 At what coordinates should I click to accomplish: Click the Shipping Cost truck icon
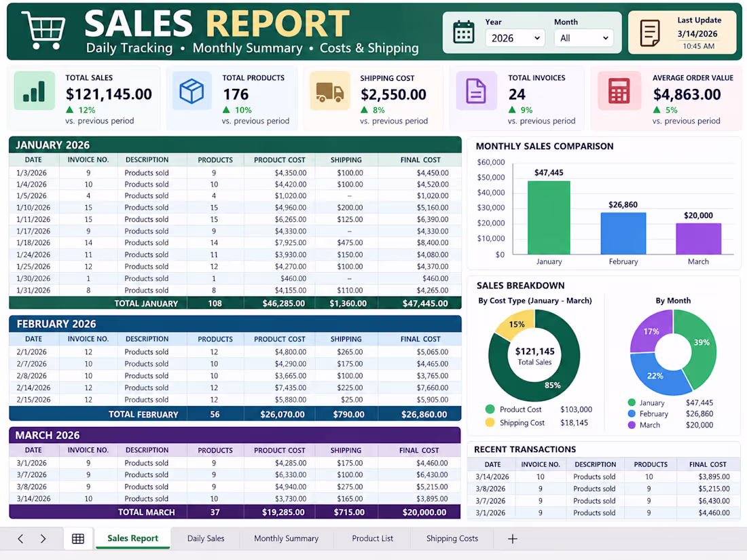[x=329, y=91]
